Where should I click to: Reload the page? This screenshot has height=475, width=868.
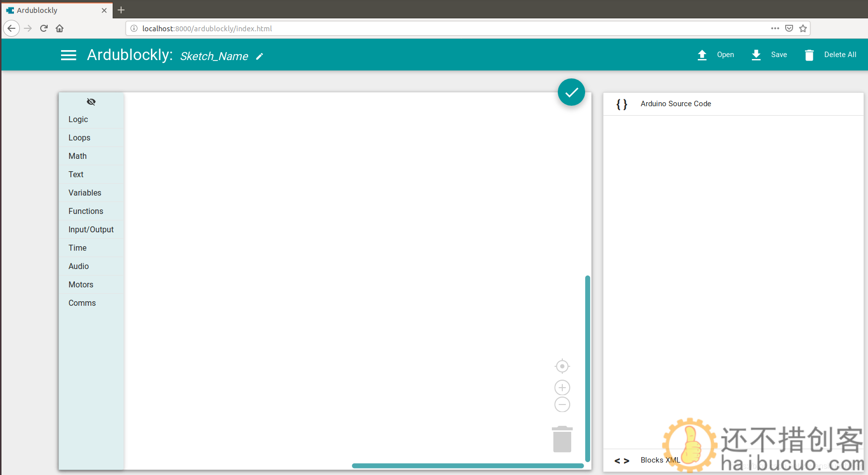pyautogui.click(x=44, y=28)
